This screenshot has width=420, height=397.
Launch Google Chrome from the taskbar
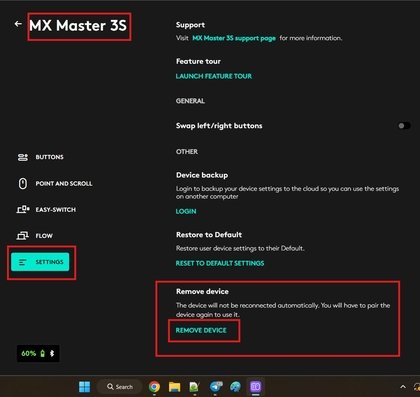click(154, 387)
